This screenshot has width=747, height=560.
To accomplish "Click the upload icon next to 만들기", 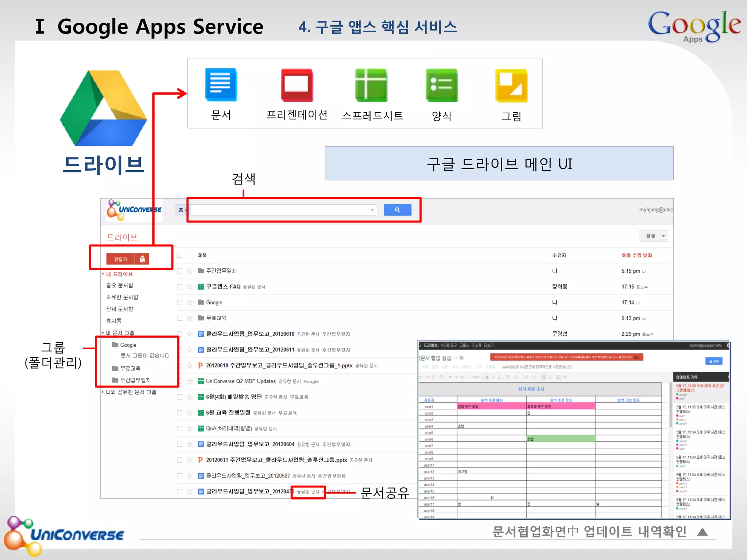I will click(x=142, y=259).
